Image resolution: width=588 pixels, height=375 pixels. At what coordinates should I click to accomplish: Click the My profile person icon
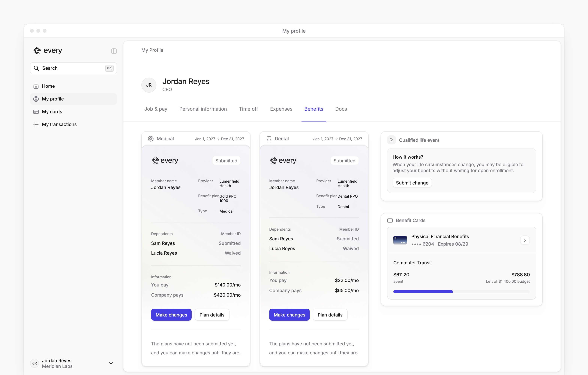(x=36, y=99)
